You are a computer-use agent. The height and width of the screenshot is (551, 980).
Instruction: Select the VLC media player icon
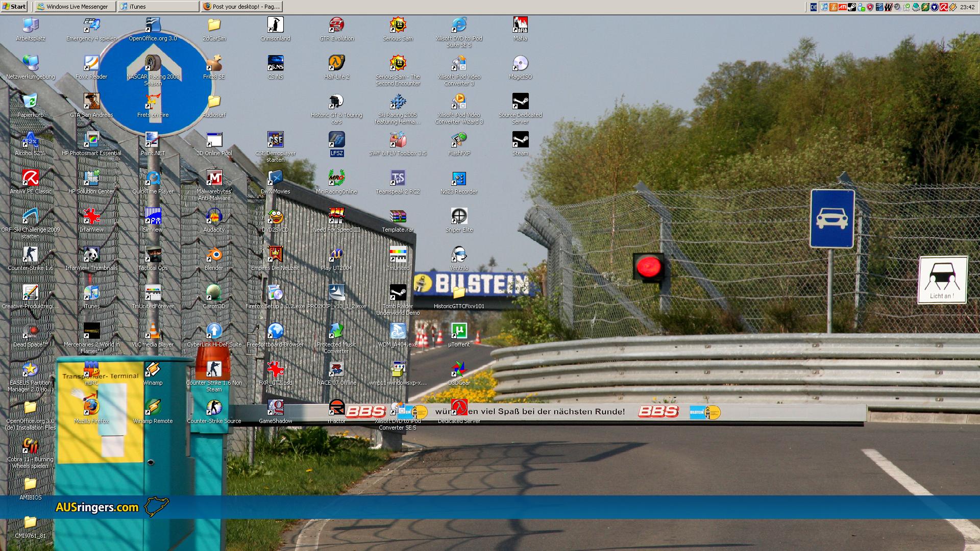(153, 331)
